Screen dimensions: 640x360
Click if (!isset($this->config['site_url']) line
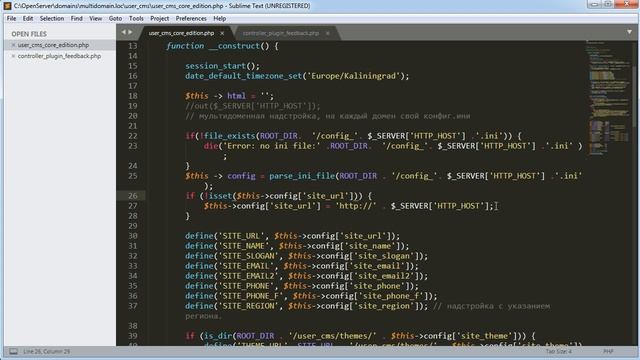[278, 196]
